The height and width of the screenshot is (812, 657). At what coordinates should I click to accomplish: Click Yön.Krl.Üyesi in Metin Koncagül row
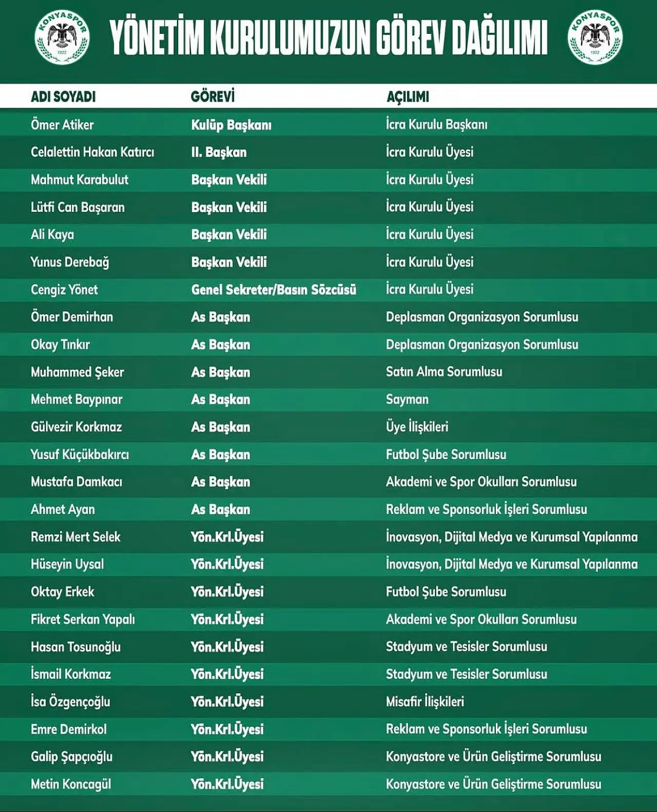(227, 784)
